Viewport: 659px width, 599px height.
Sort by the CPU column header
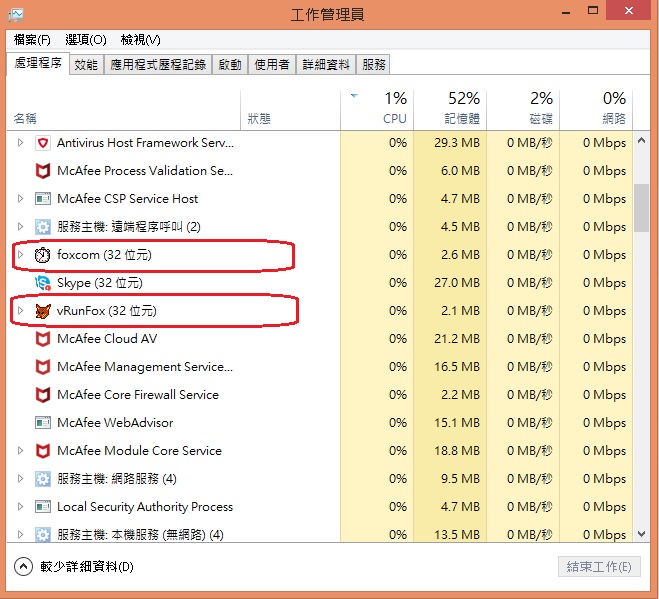coord(377,109)
